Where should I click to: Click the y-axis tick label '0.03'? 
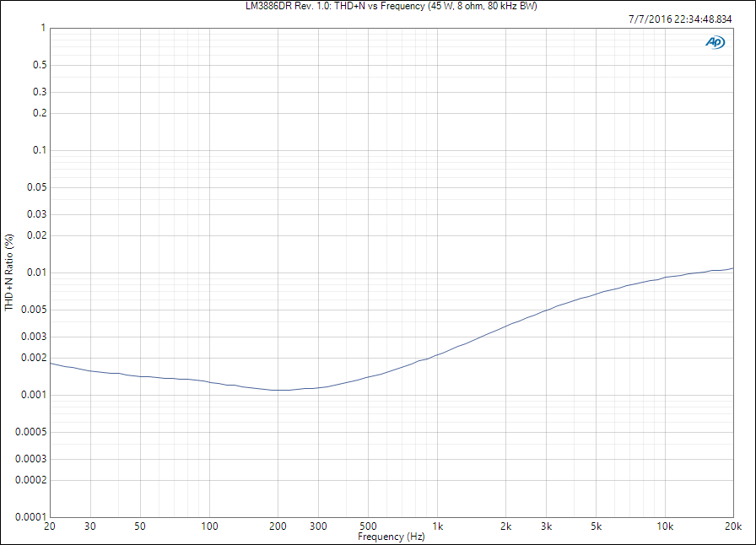pos(37,214)
